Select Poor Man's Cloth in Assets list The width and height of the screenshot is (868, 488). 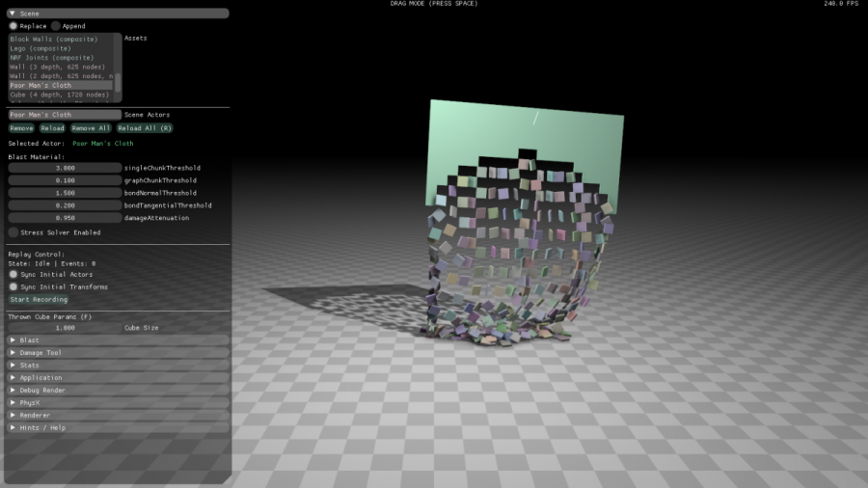(x=61, y=85)
